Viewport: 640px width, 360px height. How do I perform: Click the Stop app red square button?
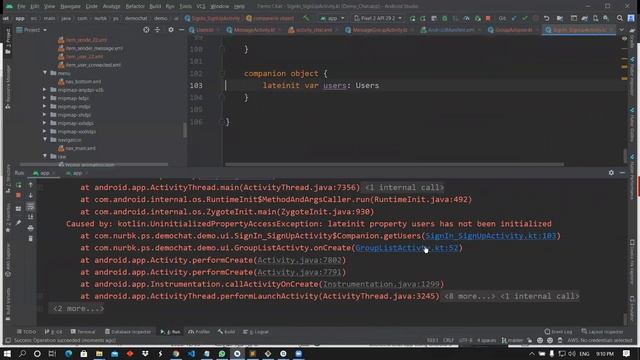point(488,18)
